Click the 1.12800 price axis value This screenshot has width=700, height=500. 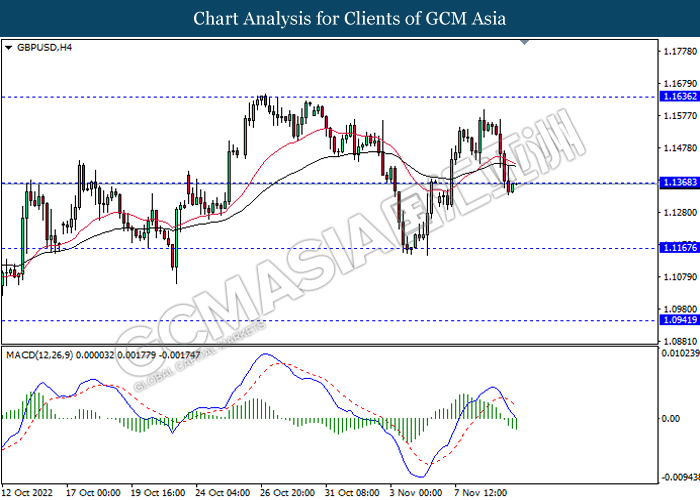tap(680, 213)
